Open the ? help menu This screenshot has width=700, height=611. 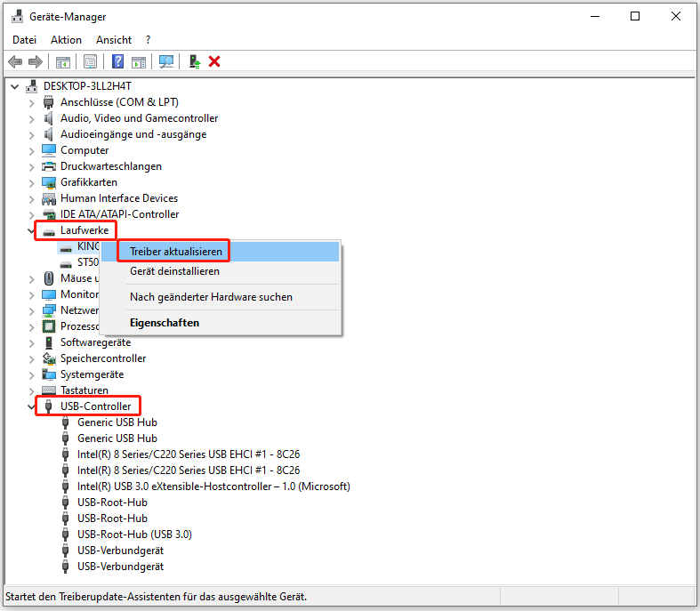pyautogui.click(x=148, y=40)
